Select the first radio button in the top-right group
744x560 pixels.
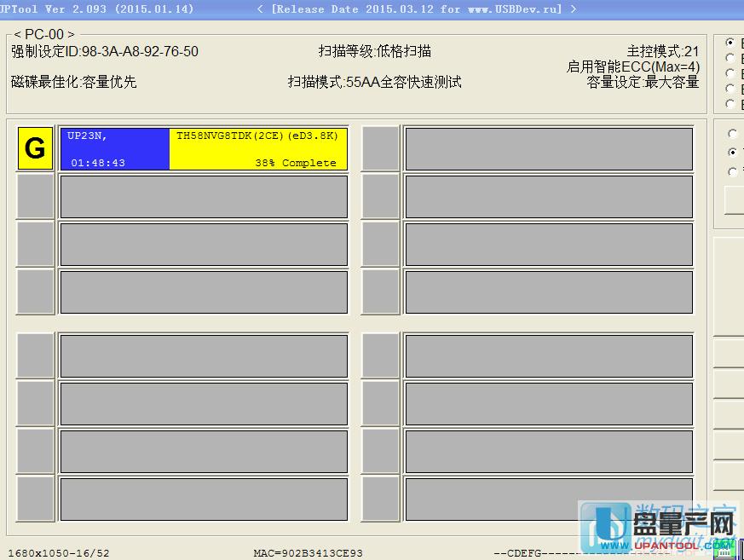tap(730, 41)
